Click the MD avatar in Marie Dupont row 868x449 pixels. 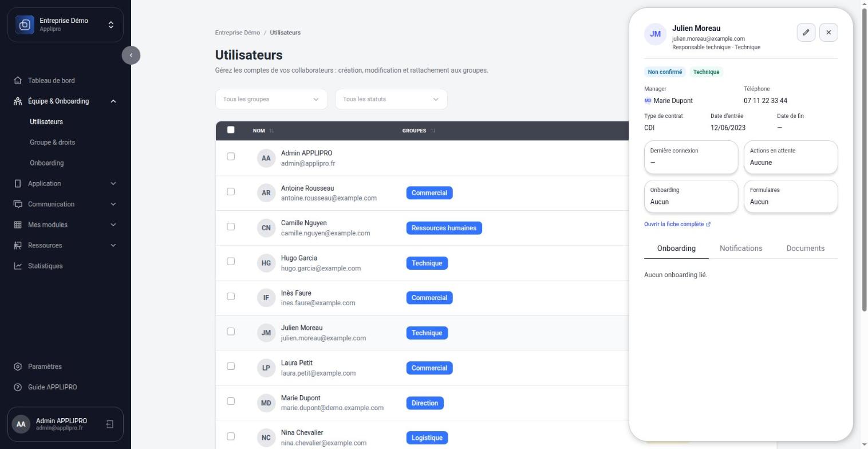266,403
